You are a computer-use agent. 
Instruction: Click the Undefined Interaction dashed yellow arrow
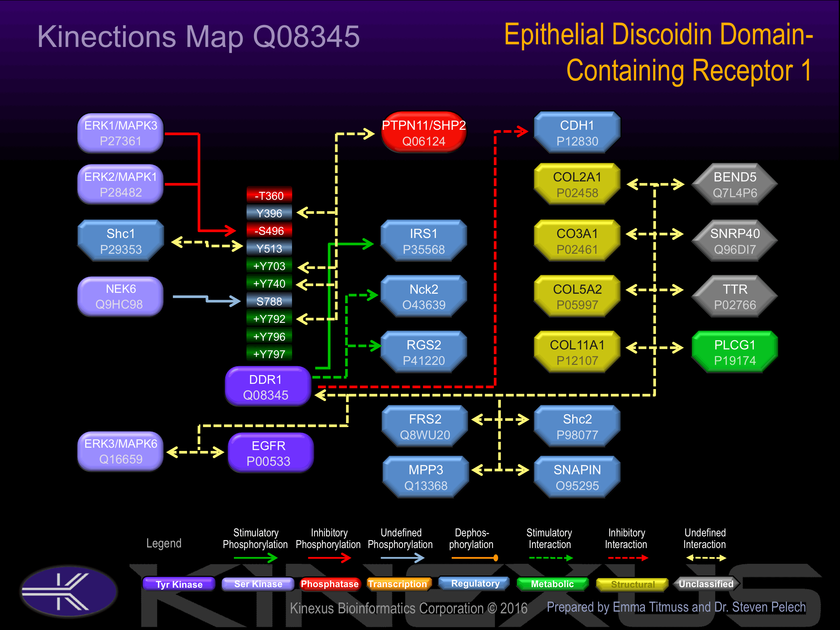point(706,558)
